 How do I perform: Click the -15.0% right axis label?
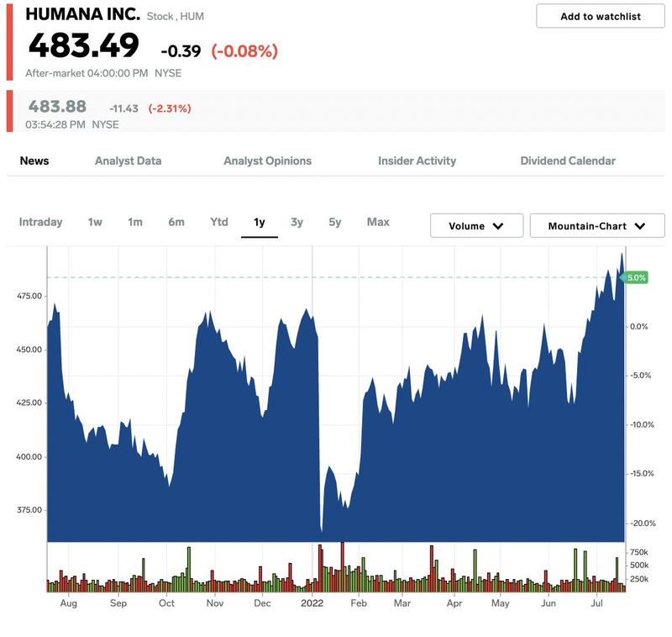point(642,474)
